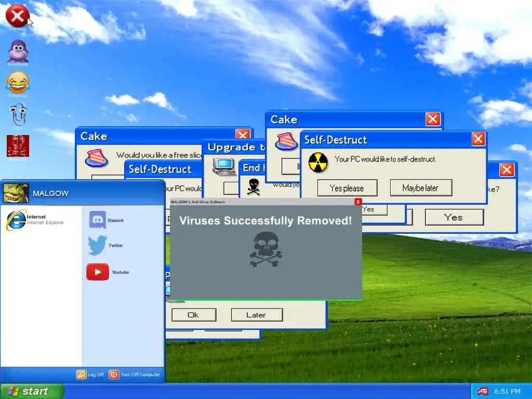Image resolution: width=532 pixels, height=399 pixels.
Task: Close the front Self-Destruct dialog
Action: [478, 139]
